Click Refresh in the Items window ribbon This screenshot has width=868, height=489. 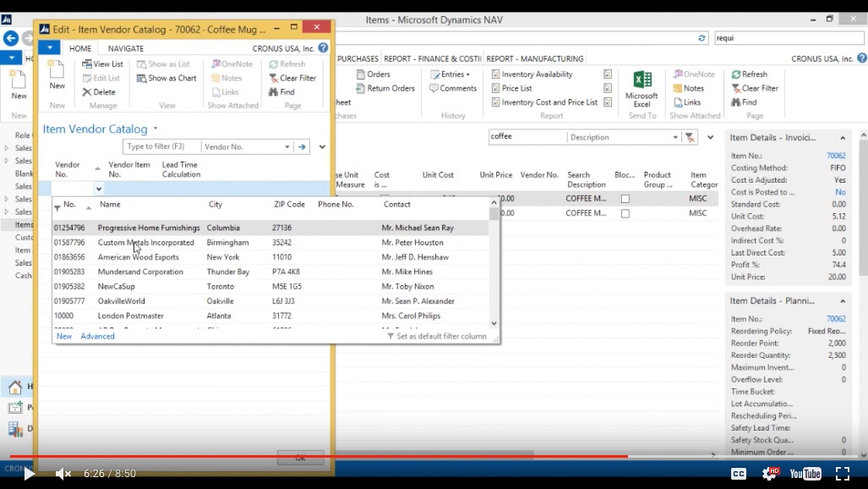pyautogui.click(x=750, y=74)
